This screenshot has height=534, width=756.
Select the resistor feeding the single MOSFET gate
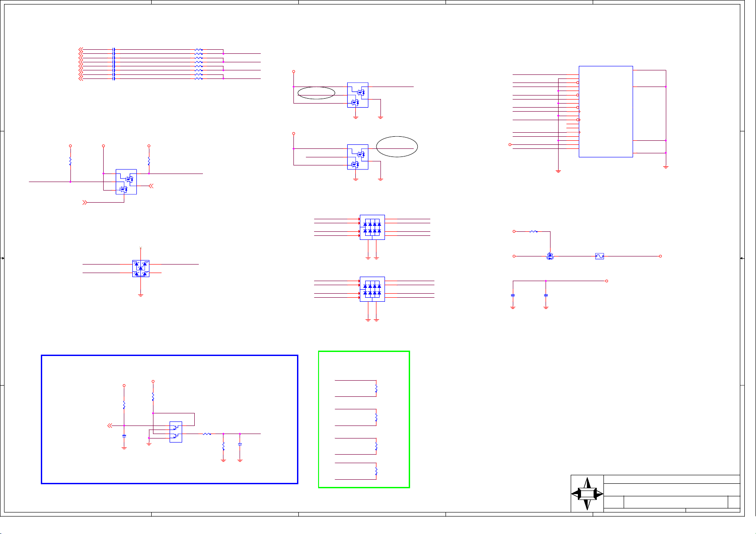533,231
